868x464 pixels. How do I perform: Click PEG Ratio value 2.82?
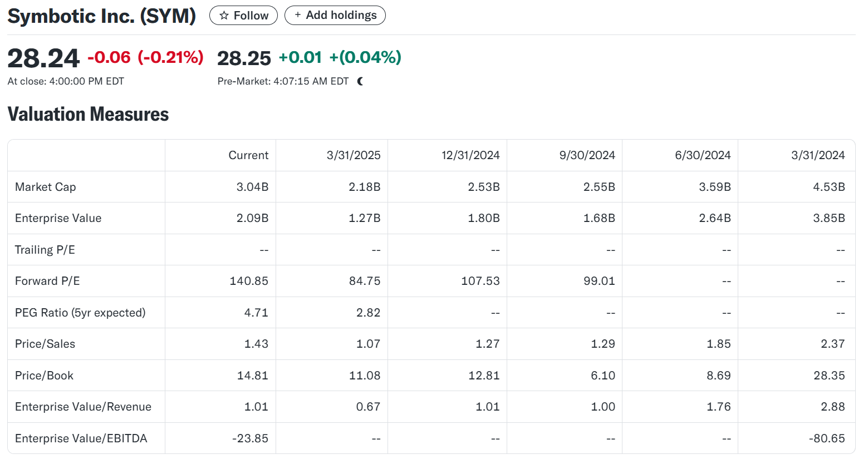[369, 313]
